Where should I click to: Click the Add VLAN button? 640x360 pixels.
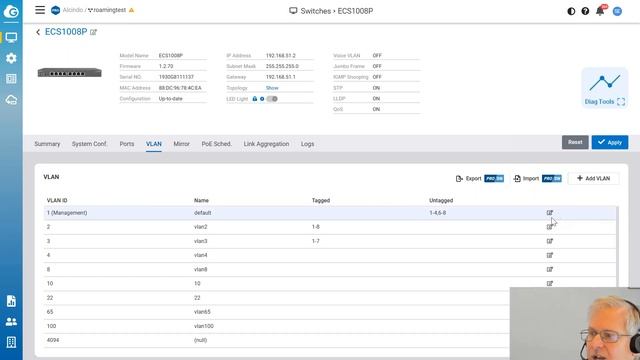click(593, 178)
